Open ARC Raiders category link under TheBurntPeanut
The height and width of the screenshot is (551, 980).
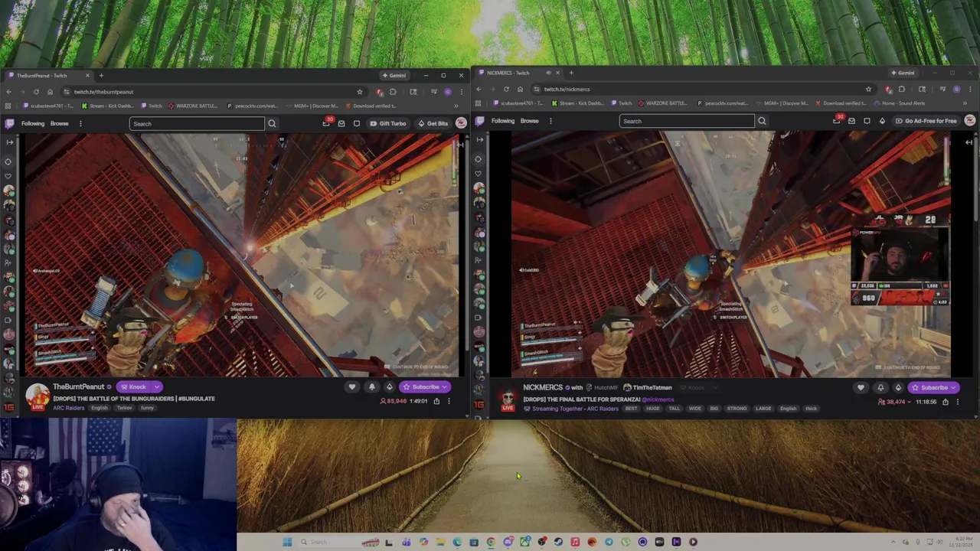click(x=69, y=408)
